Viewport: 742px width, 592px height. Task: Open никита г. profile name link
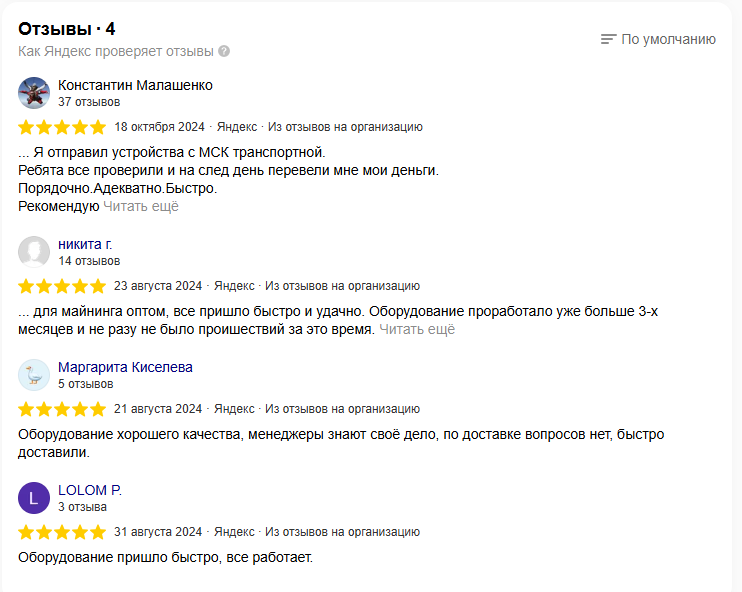click(86, 244)
